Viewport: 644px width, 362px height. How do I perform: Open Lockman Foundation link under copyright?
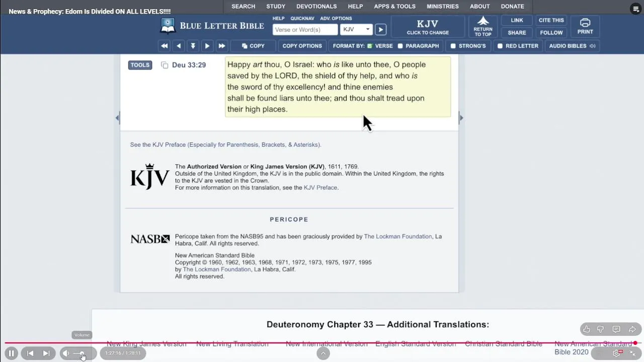click(x=217, y=269)
